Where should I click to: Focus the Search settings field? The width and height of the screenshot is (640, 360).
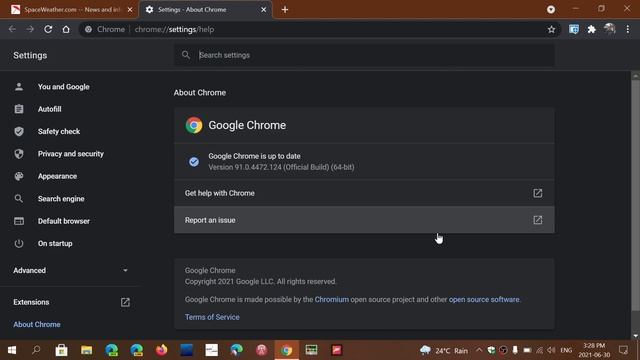click(364, 55)
